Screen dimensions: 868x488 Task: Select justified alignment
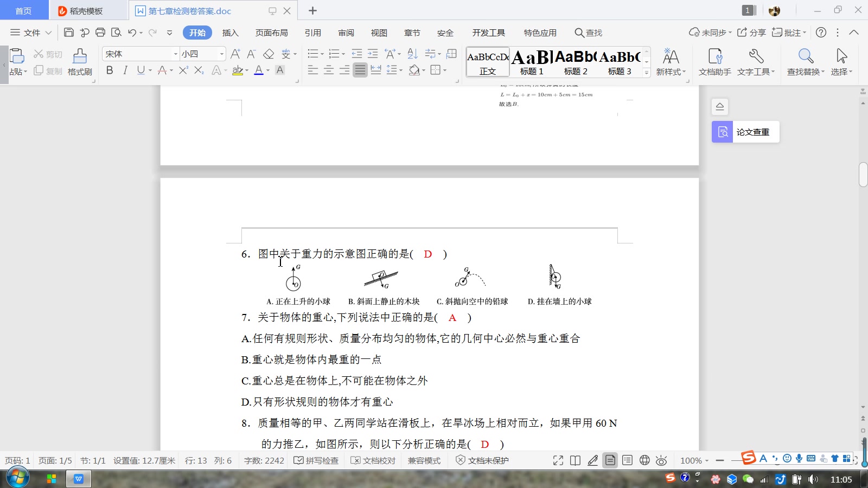[360, 70]
